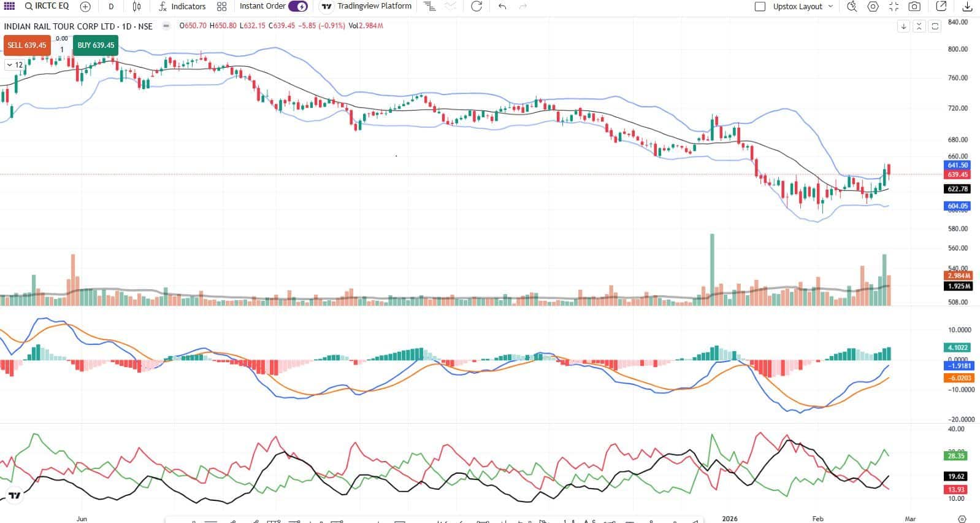Move price pane down arrow icon
This screenshot has height=523, width=980.
[x=903, y=26]
